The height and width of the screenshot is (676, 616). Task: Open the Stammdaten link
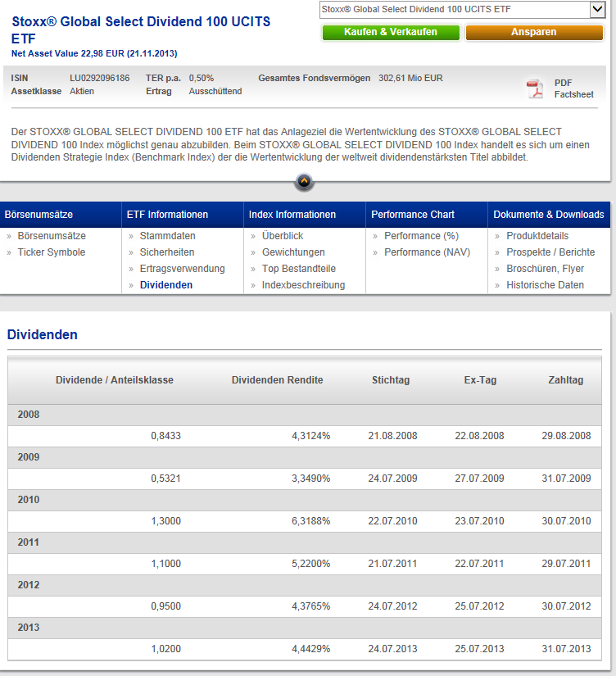[168, 236]
